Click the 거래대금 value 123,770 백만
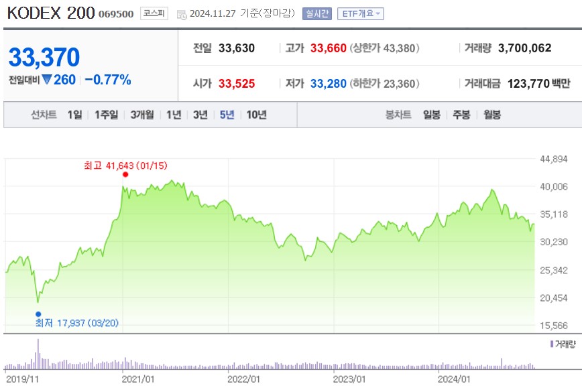582x392 pixels. [x=539, y=84]
